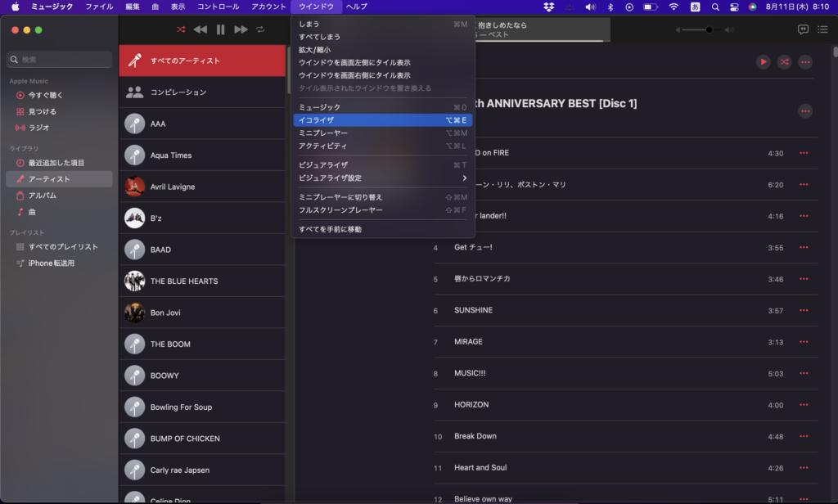This screenshot has height=504, width=838.
Task: Open the Bluetooth status menu
Action: coord(610,7)
